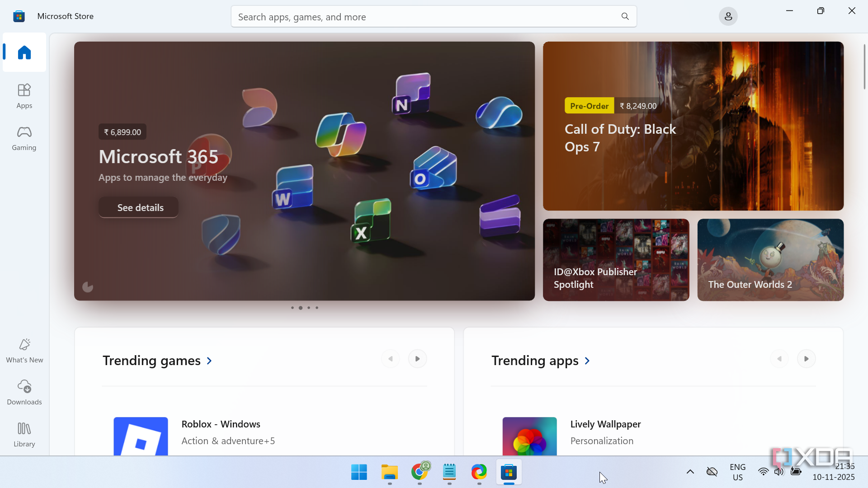Click See details for Microsoft 365

click(x=138, y=207)
